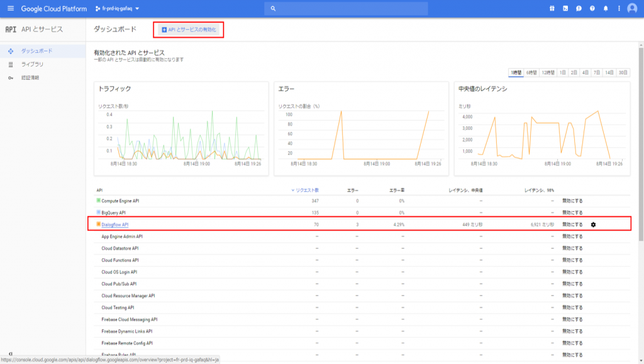644x364 pixels.
Task: Click the 中央値のレイテンシ chart
Action: tap(542, 128)
